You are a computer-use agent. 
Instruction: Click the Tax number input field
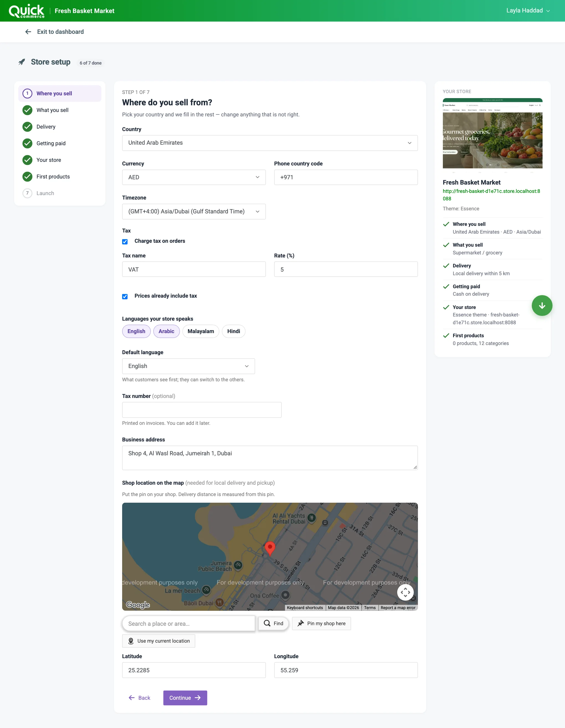pos(202,410)
